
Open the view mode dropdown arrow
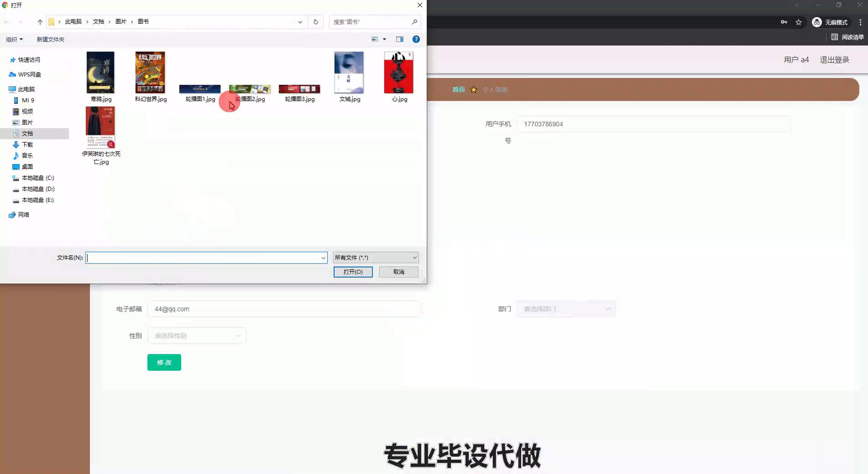click(384, 39)
